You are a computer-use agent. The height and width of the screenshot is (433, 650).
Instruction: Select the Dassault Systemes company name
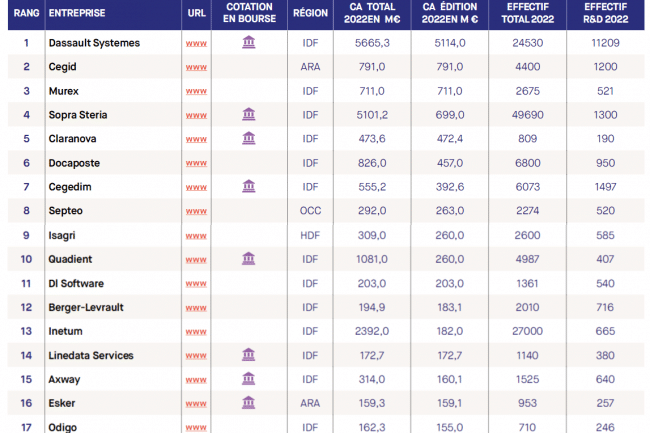pos(94,43)
